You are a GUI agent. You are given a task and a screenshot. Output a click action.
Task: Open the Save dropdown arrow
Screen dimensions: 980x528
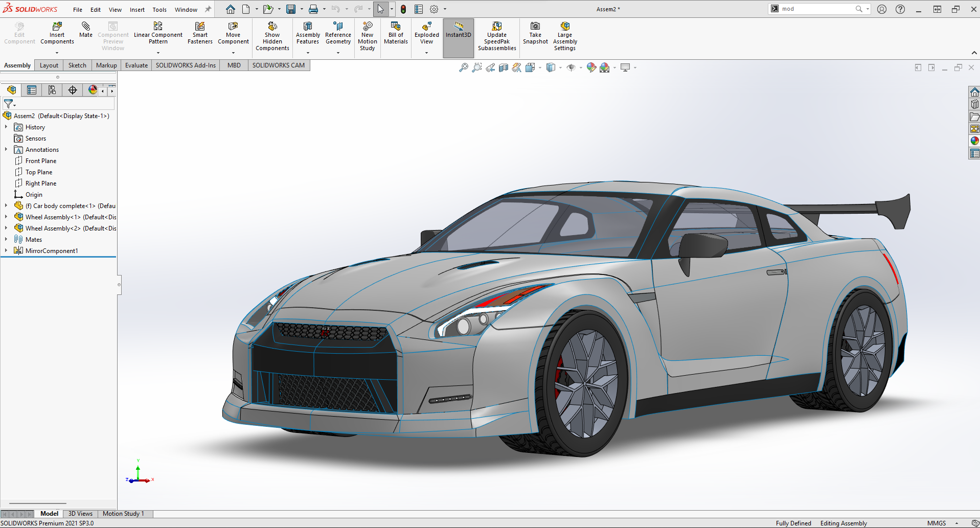pos(302,9)
